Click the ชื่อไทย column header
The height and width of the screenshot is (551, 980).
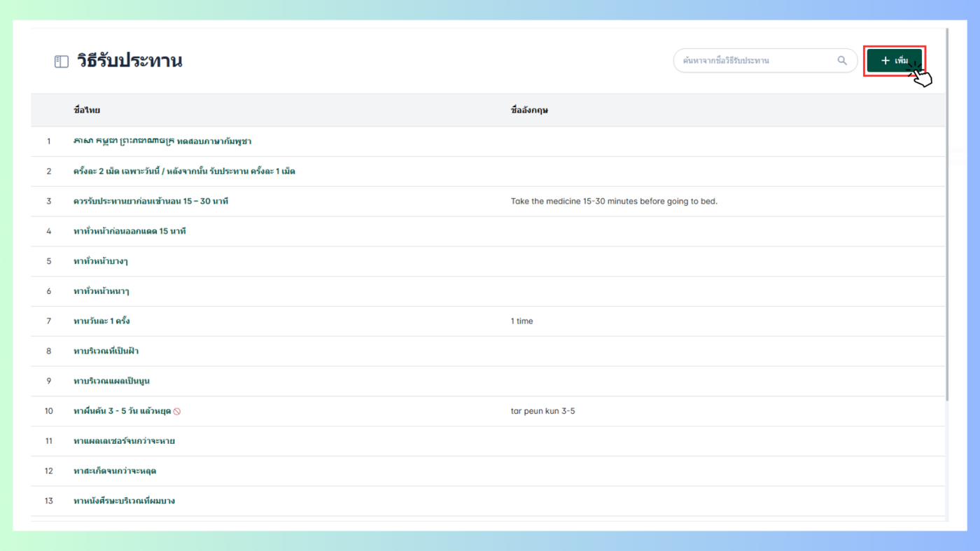point(87,110)
